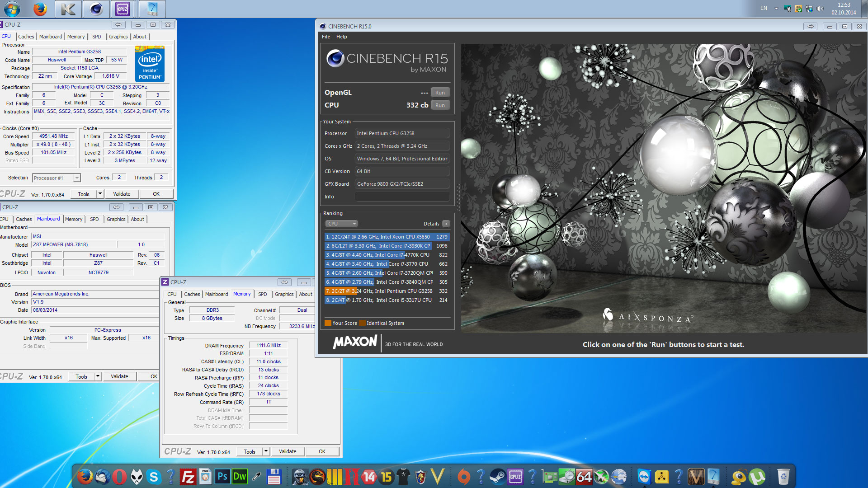Click Tools button in CPU-Z Mainboard window
Viewport: 868px width, 488px height.
(81, 376)
